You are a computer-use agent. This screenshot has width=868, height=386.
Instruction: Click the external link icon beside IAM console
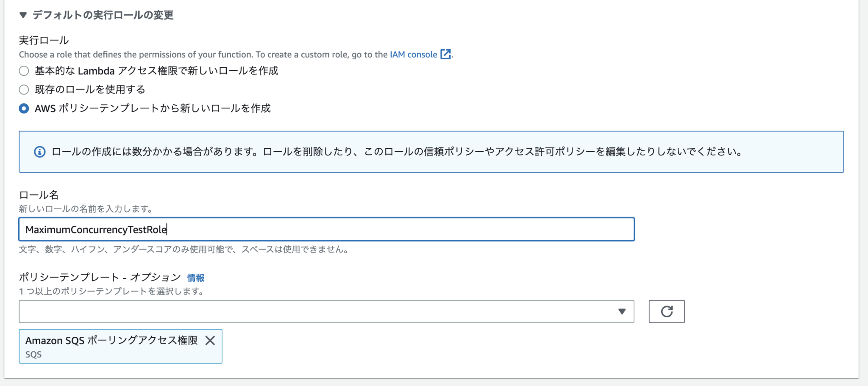click(x=445, y=54)
